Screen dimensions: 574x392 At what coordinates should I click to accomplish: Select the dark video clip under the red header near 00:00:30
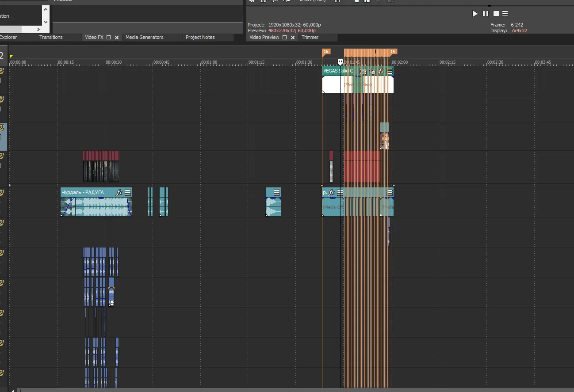point(101,171)
